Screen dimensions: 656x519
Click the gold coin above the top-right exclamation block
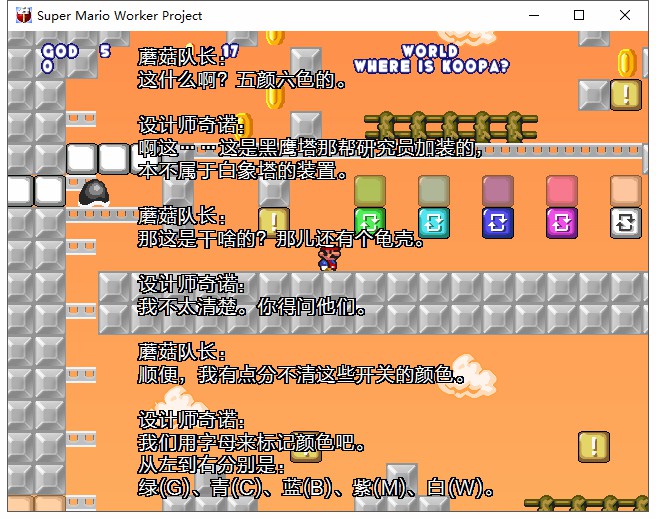coord(626,63)
